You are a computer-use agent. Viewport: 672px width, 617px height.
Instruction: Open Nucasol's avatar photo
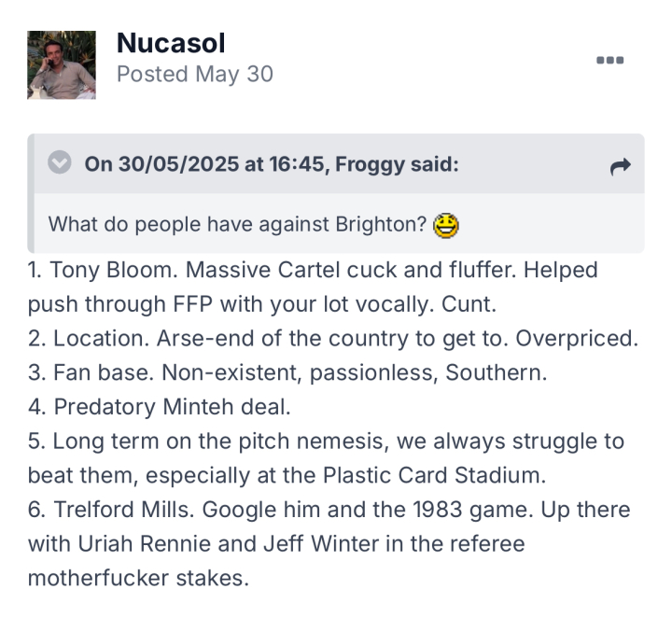62,64
